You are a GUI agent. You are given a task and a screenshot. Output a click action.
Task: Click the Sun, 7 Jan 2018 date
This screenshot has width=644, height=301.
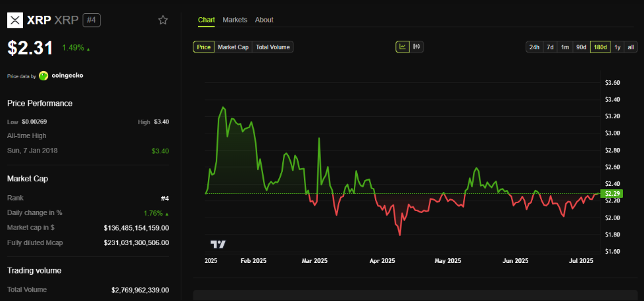click(32, 150)
